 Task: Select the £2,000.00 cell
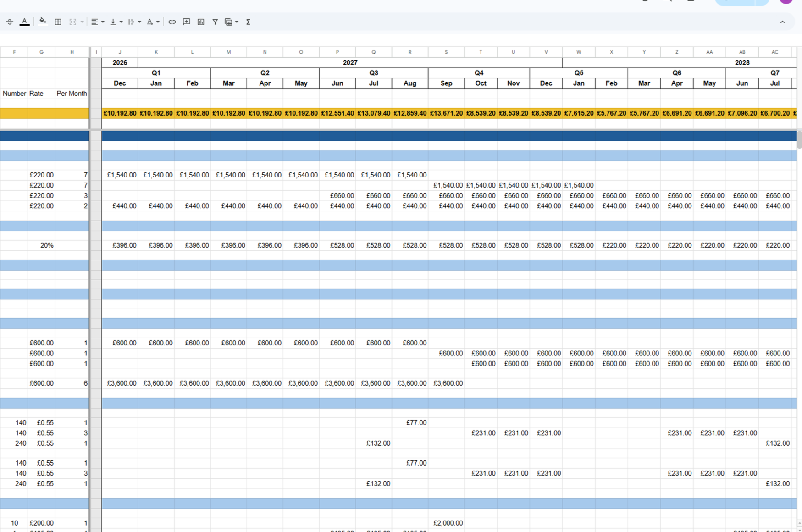(446, 523)
